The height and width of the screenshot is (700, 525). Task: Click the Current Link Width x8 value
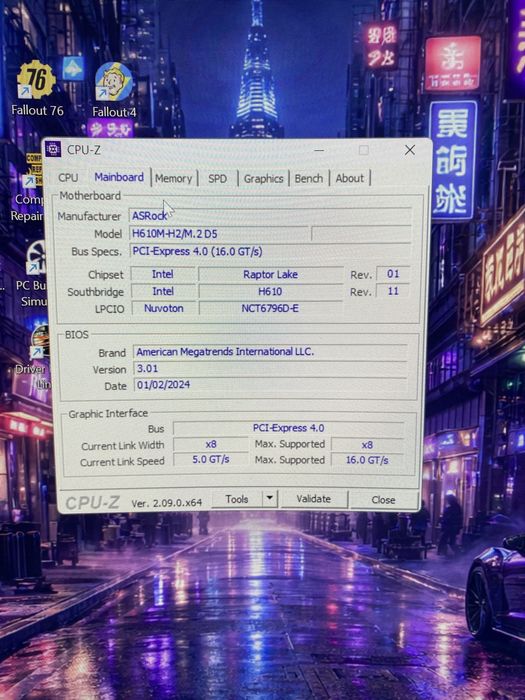211,445
